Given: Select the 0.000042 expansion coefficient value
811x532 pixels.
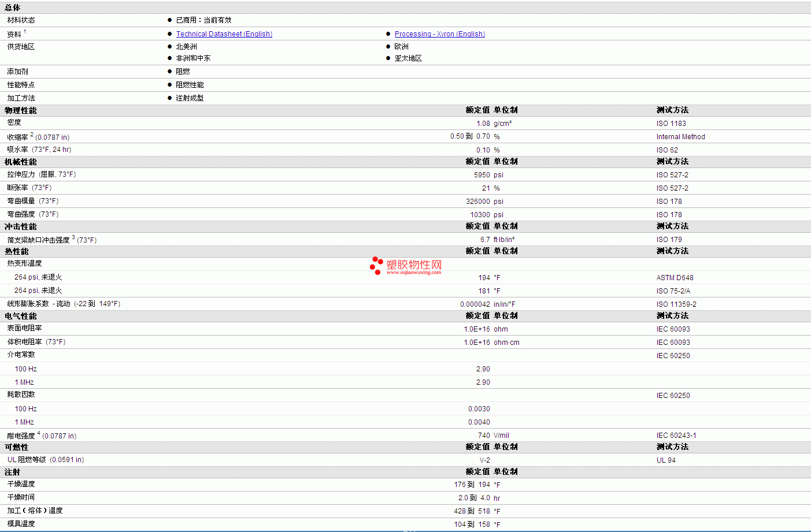Looking at the screenshot, I should [475, 304].
